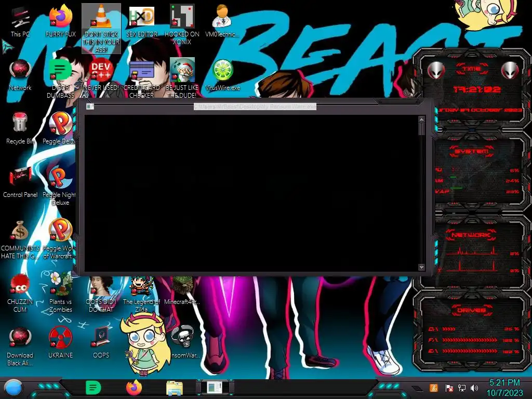Open the HOOKED ON XONIX shortcut
Screen dimensions: 532x399
182,24
